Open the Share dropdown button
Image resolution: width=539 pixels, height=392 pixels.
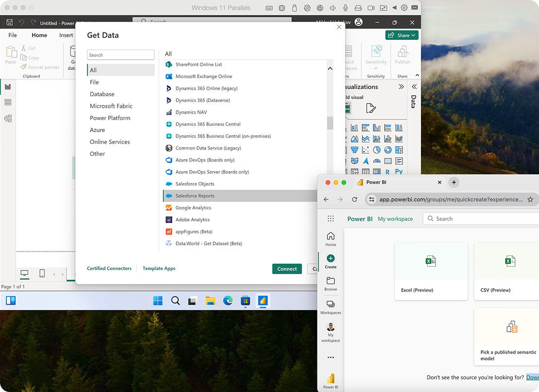pyautogui.click(x=402, y=35)
